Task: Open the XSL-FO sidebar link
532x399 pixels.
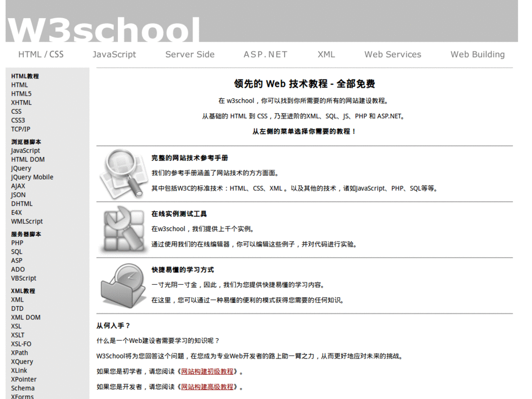Action: tap(21, 344)
